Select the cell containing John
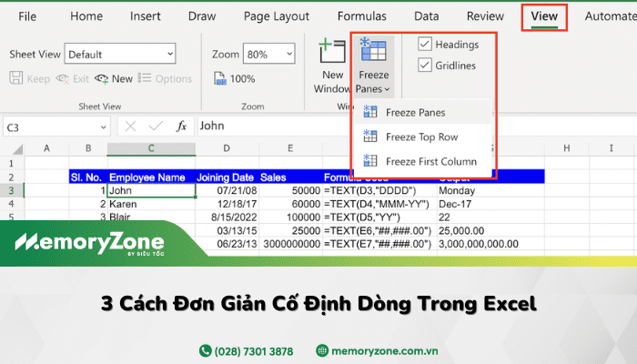The height and width of the screenshot is (364, 637). [x=151, y=190]
